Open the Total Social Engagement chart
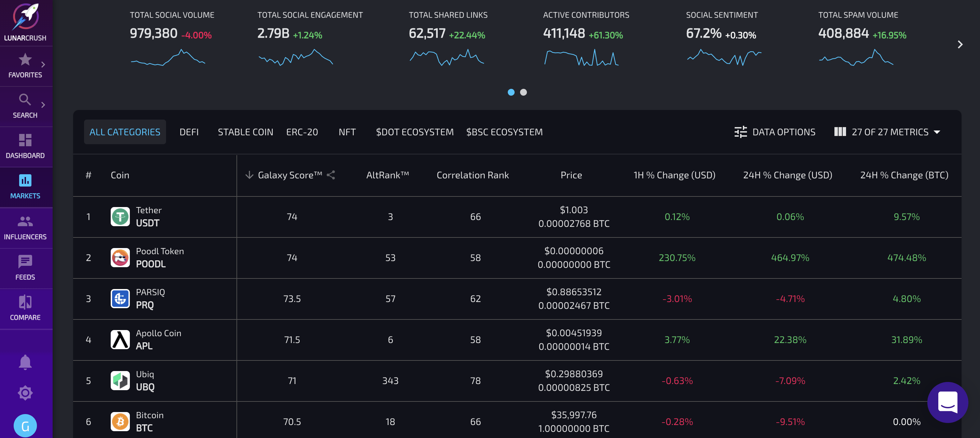The image size is (980, 438). pos(296,57)
